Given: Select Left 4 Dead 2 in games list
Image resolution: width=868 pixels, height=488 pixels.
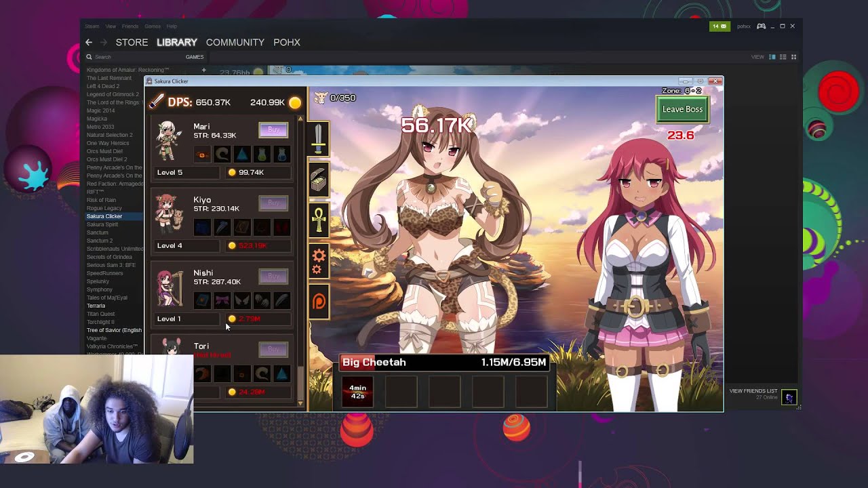Looking at the screenshot, I should [x=103, y=86].
